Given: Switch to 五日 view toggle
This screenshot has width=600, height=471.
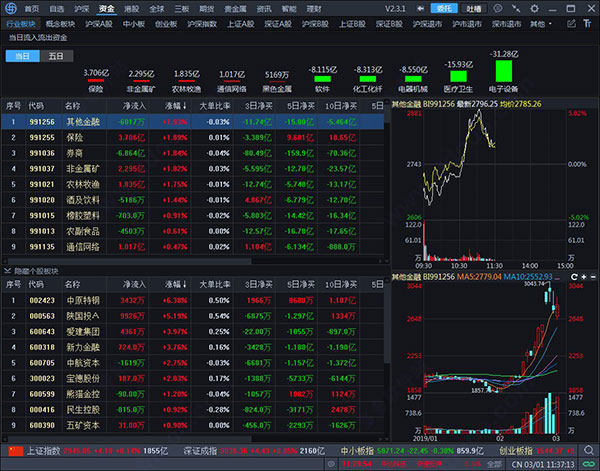Looking at the screenshot, I should pos(56,56).
